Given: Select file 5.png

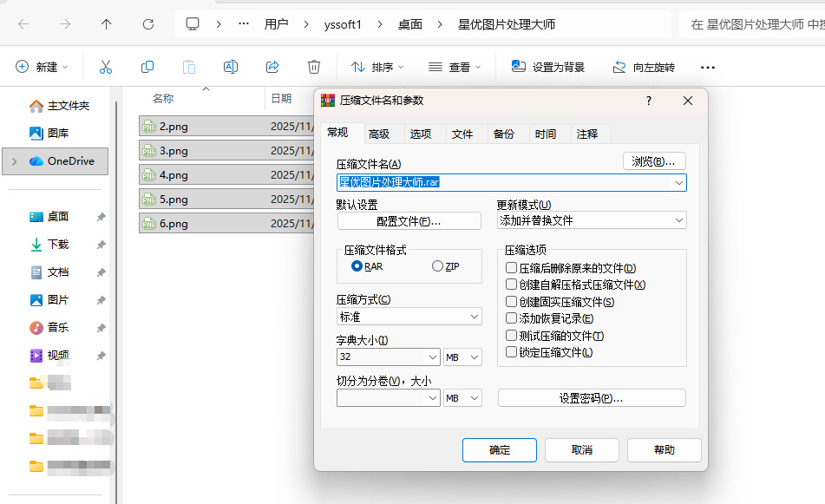Looking at the screenshot, I should coord(226,199).
